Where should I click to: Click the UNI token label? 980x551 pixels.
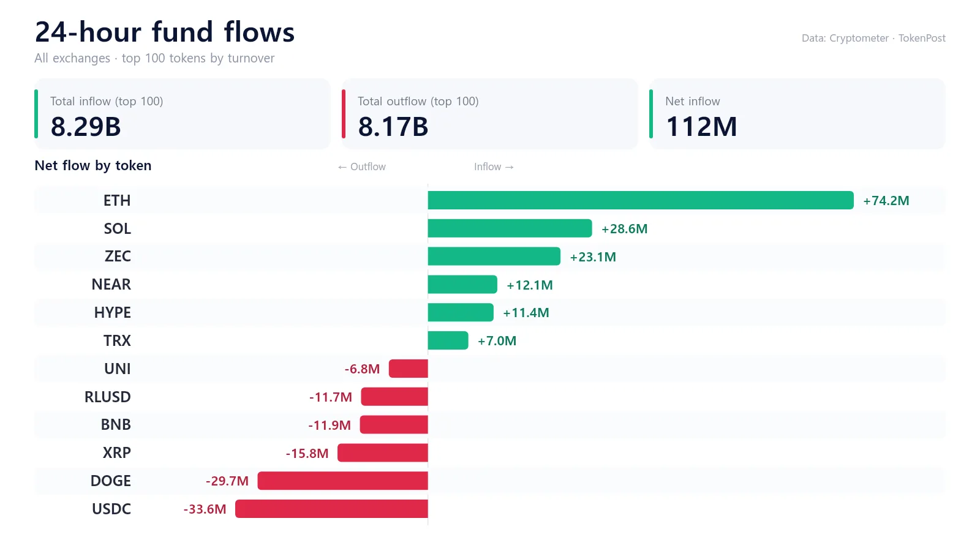[x=118, y=369]
